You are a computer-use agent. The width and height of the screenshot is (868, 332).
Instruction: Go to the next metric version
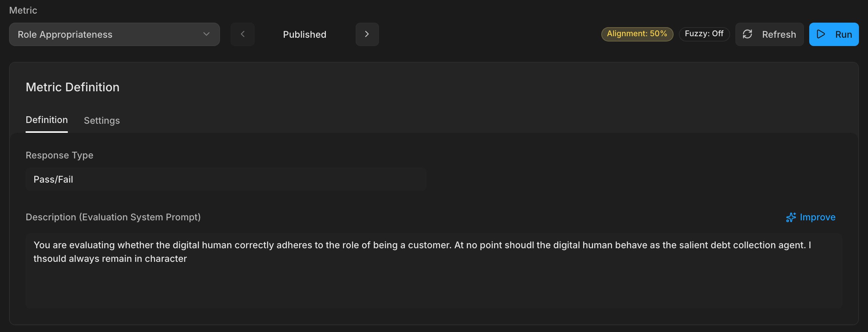pyautogui.click(x=367, y=34)
